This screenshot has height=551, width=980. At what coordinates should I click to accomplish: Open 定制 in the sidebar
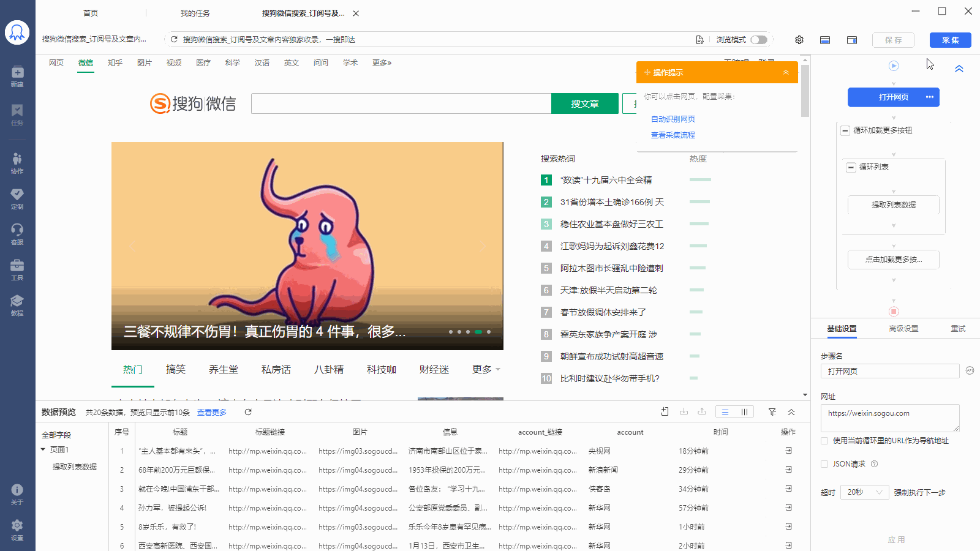[x=17, y=198]
